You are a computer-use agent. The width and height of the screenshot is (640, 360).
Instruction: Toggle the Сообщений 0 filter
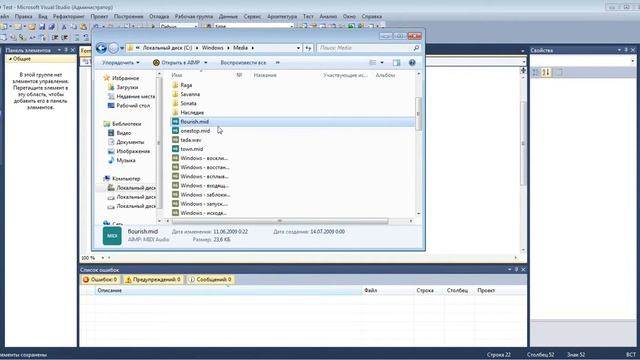pyautogui.click(x=210, y=280)
